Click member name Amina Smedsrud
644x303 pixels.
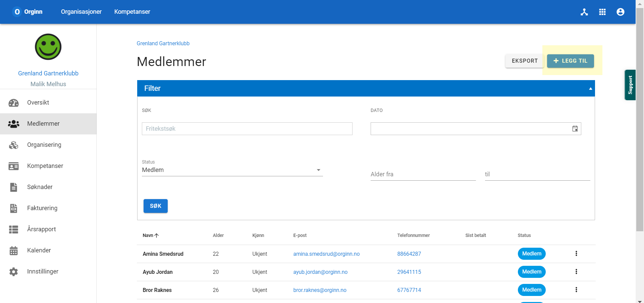pyautogui.click(x=163, y=254)
